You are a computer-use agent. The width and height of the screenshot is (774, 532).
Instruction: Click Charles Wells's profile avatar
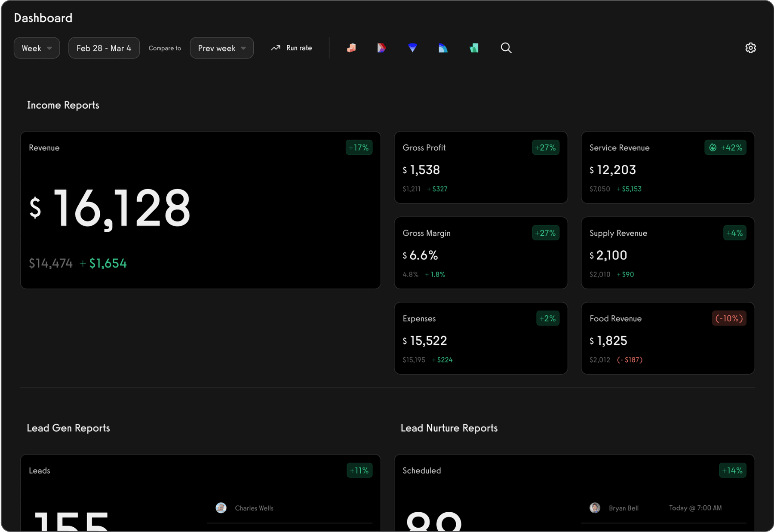(x=221, y=508)
